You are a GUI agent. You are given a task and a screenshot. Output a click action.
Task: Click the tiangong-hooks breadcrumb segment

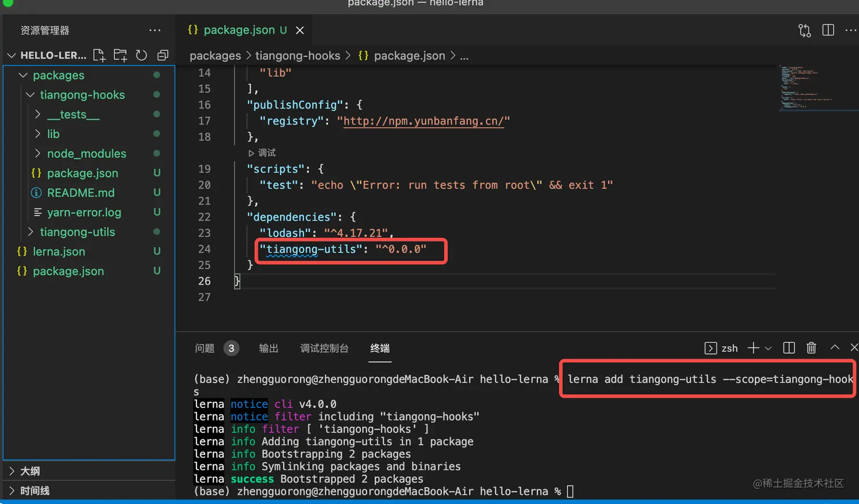pos(298,56)
